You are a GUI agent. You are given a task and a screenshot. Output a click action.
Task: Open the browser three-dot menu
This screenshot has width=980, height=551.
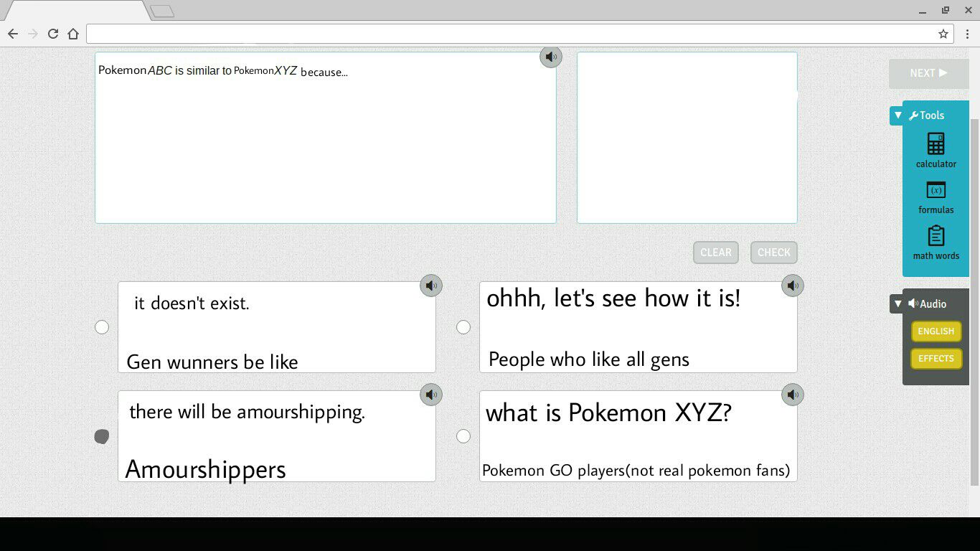click(x=968, y=34)
